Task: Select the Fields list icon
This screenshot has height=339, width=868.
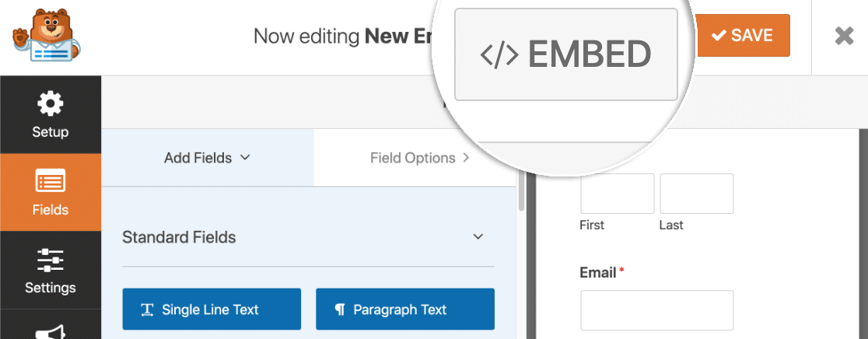Action: tap(51, 181)
